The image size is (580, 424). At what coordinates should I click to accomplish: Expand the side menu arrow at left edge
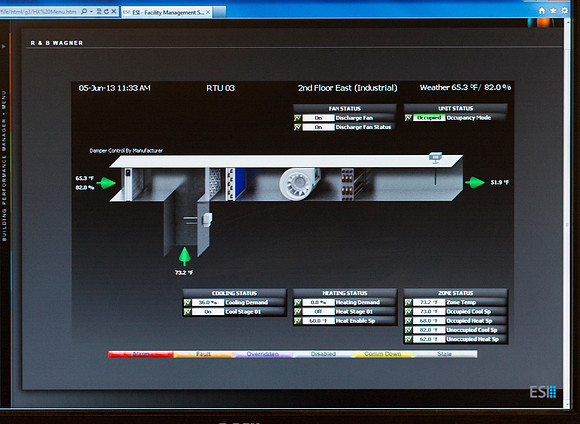(3, 46)
